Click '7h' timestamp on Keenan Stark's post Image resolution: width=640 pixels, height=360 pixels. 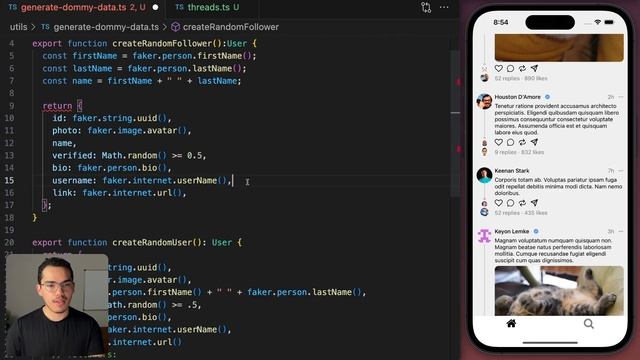611,171
